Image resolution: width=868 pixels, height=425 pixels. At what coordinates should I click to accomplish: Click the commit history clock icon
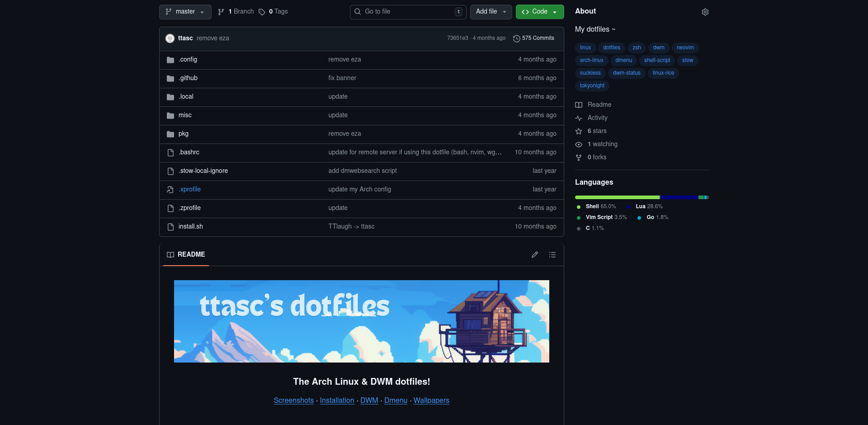pyautogui.click(x=516, y=38)
